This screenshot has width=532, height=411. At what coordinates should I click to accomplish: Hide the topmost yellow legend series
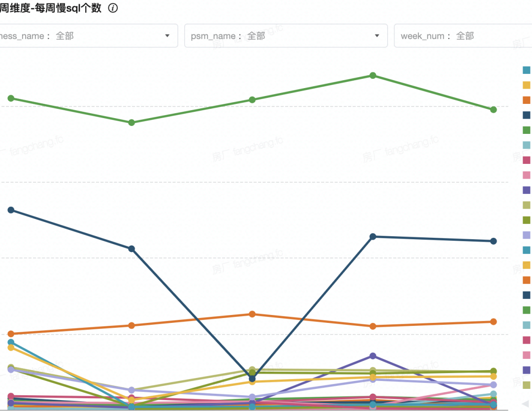(x=526, y=85)
